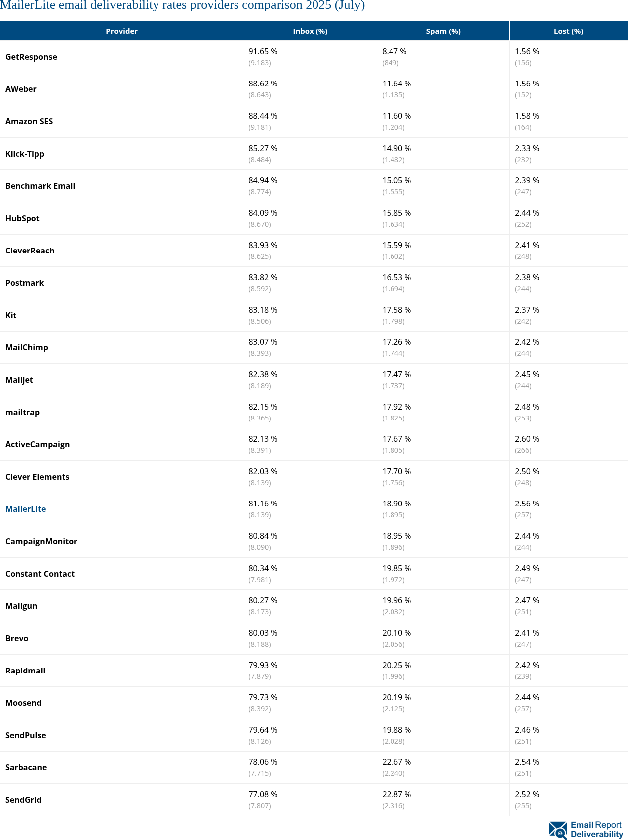
Task: Select HubSpot in the provider list
Action: pyautogui.click(x=22, y=218)
